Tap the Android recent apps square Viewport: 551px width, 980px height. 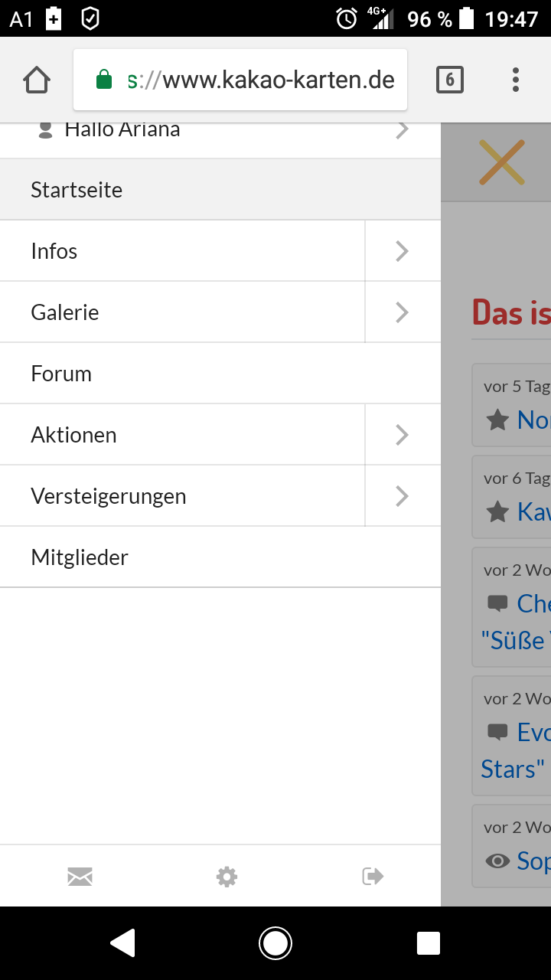click(x=428, y=943)
